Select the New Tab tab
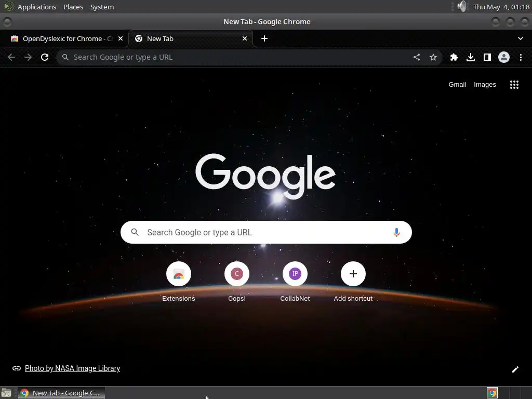Viewport: 532px width, 399px height. (191, 38)
